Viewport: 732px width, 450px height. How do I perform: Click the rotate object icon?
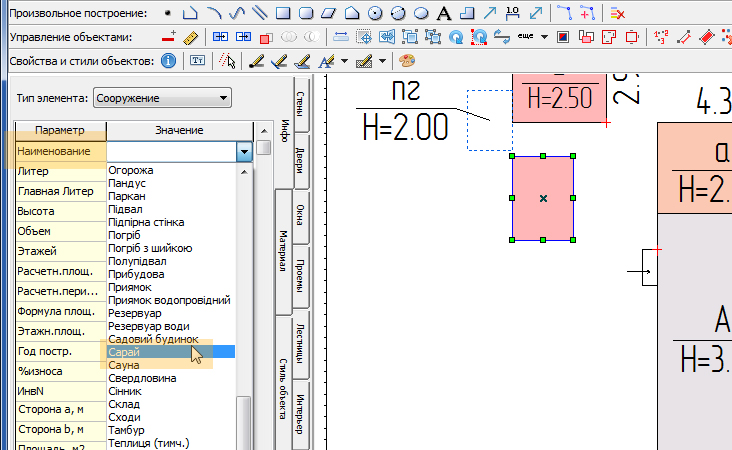(457, 37)
